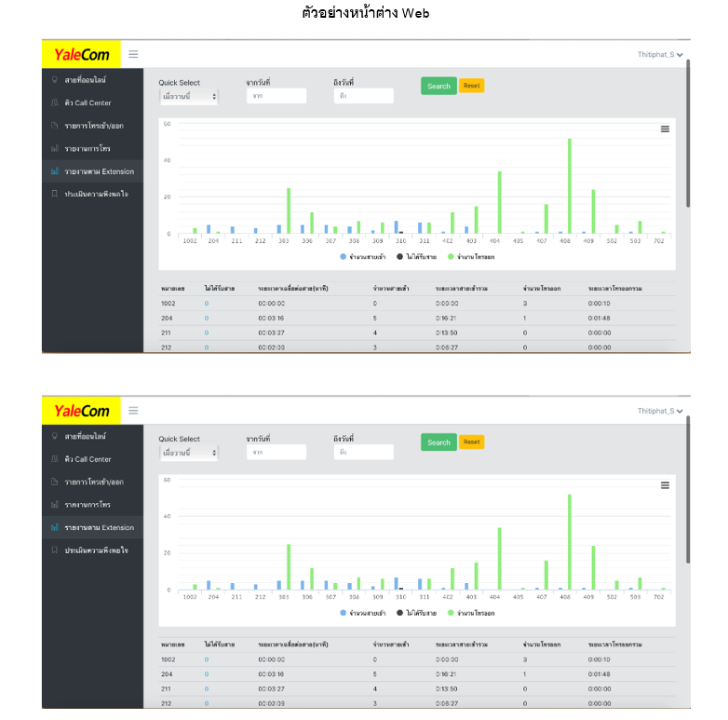Open the chart context menu icon in the upper screenshot

(x=665, y=129)
